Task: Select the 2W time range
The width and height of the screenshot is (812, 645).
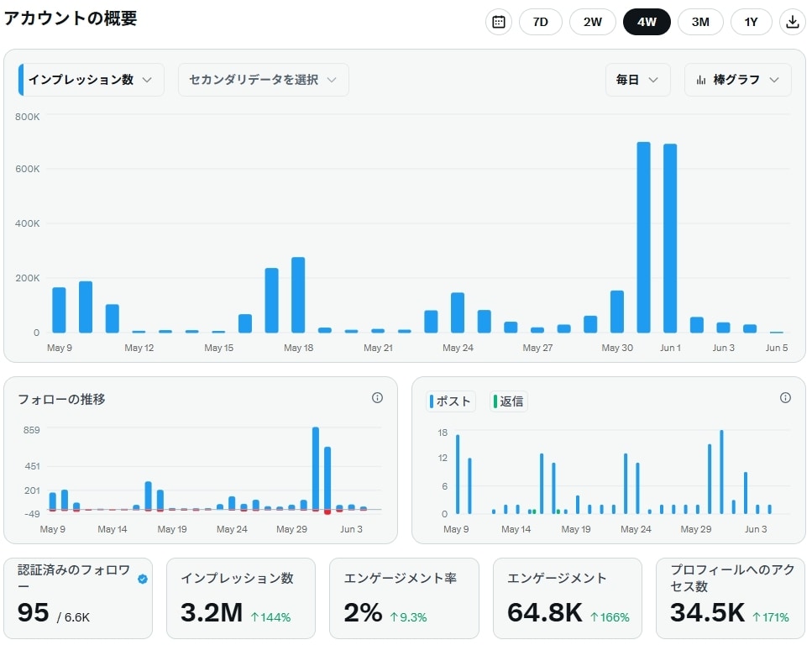Action: pos(593,22)
